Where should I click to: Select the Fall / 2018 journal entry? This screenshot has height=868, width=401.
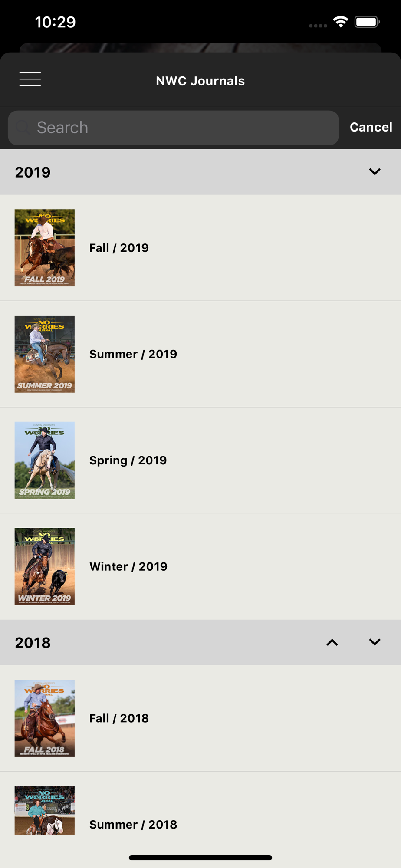(200, 718)
